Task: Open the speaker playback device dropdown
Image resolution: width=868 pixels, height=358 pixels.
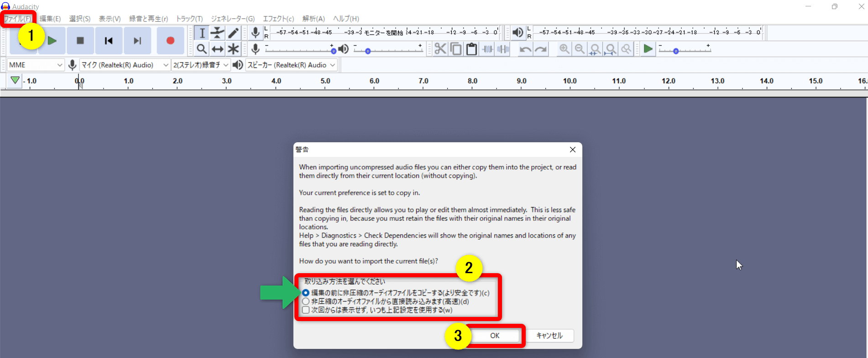Action: pyautogui.click(x=291, y=65)
